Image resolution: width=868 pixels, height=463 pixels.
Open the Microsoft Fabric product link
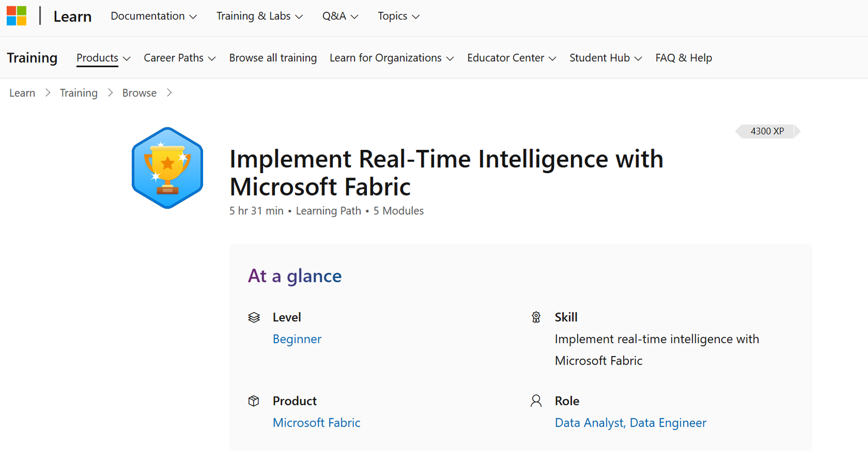tap(317, 423)
